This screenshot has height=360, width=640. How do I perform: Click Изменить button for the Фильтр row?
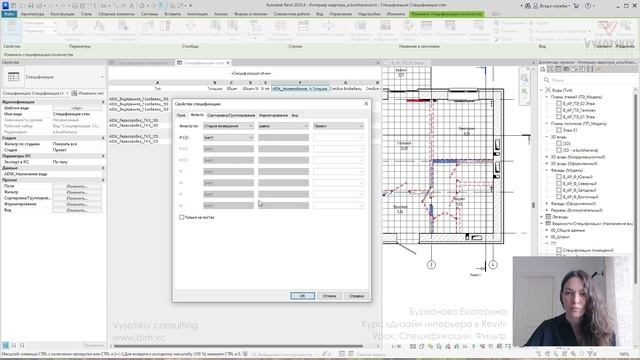click(x=77, y=192)
